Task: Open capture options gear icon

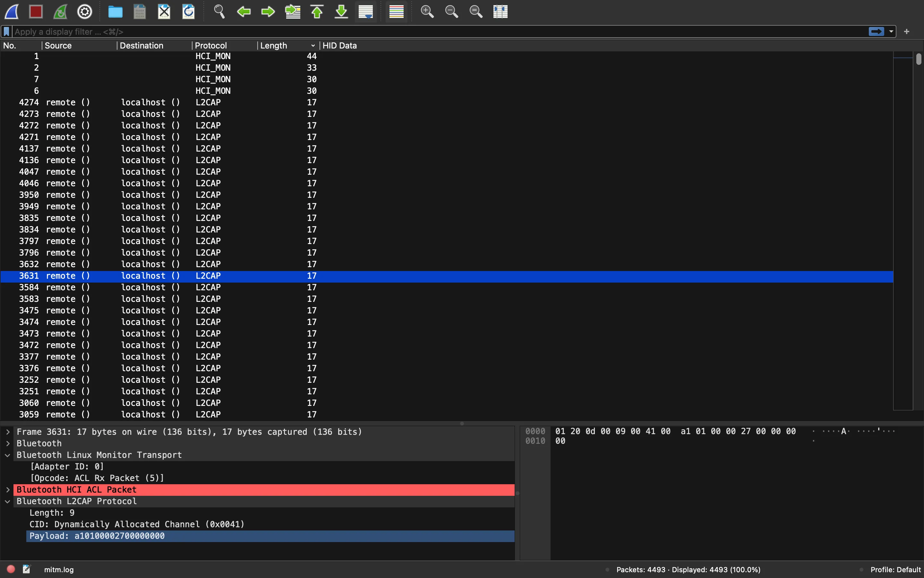Action: 85,12
